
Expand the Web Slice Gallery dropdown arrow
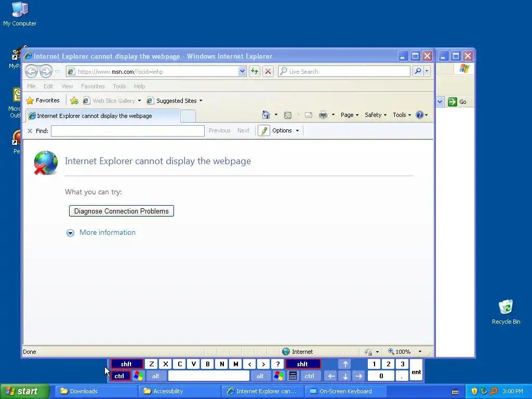tap(139, 101)
